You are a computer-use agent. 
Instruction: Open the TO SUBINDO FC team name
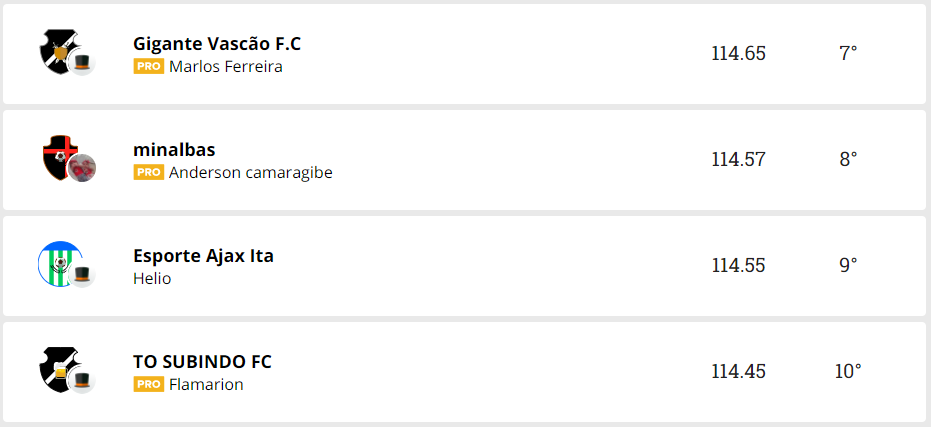[202, 362]
